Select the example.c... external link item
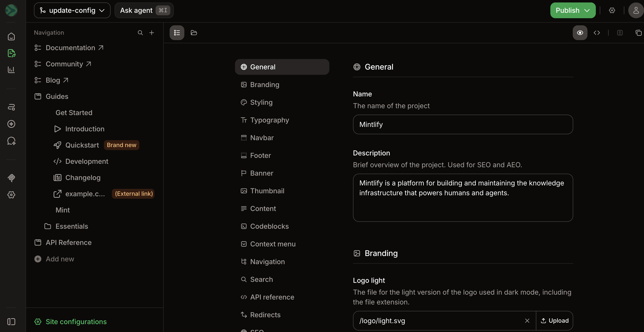This screenshot has height=332, width=644. tap(79, 194)
